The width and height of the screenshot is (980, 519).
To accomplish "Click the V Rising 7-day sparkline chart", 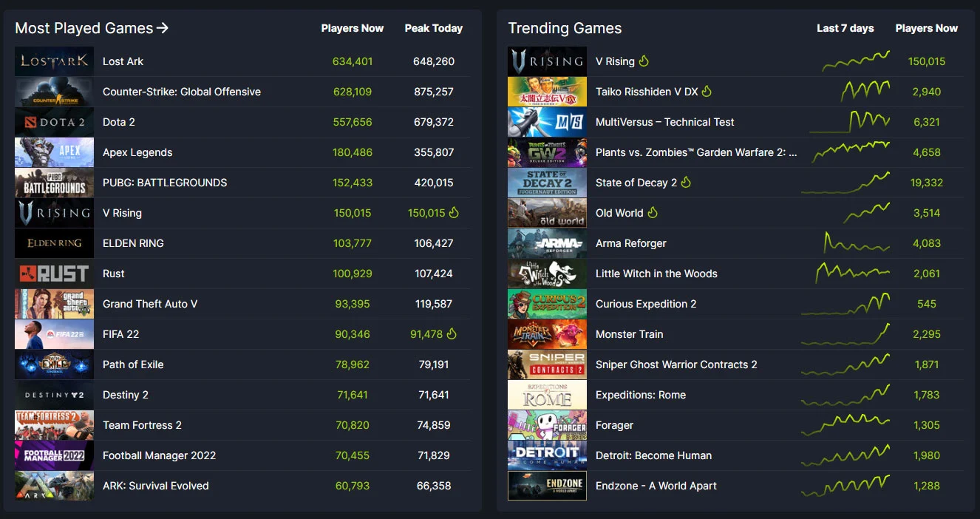I will [x=856, y=61].
